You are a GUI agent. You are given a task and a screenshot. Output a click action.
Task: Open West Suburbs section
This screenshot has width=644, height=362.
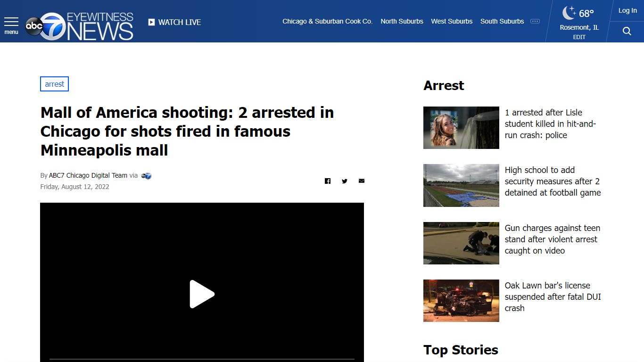click(452, 21)
